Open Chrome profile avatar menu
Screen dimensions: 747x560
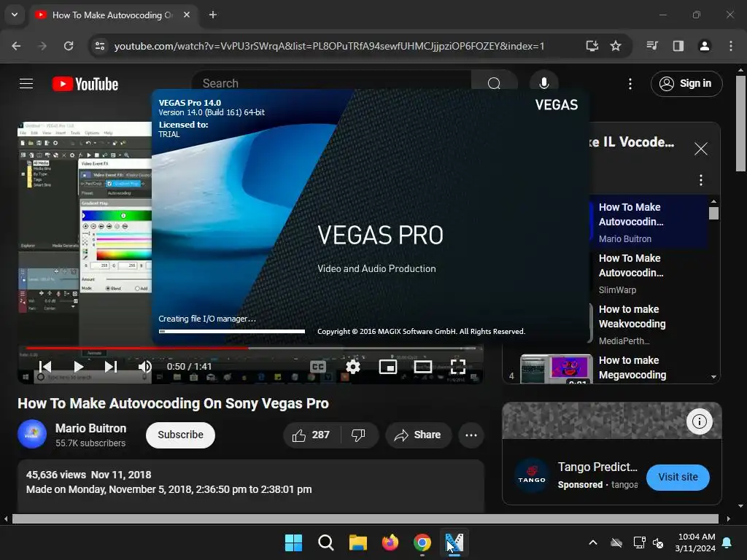[704, 46]
